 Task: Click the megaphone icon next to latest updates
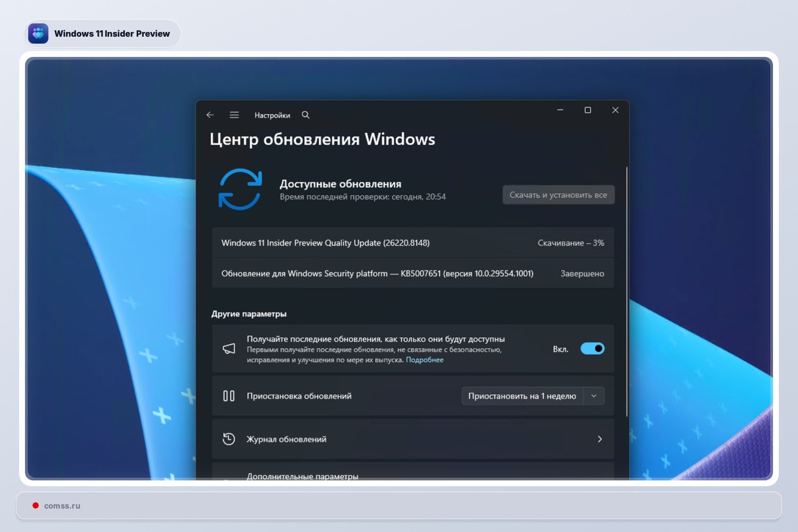click(x=229, y=348)
